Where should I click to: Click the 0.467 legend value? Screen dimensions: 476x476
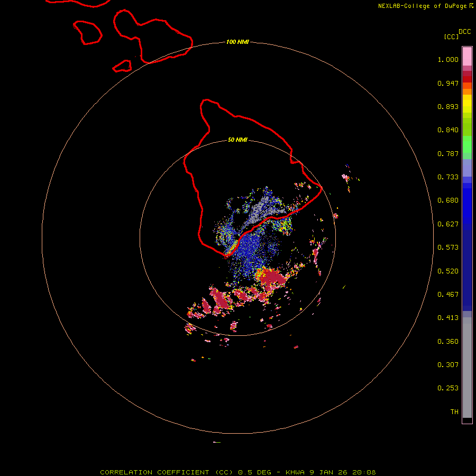coord(448,295)
